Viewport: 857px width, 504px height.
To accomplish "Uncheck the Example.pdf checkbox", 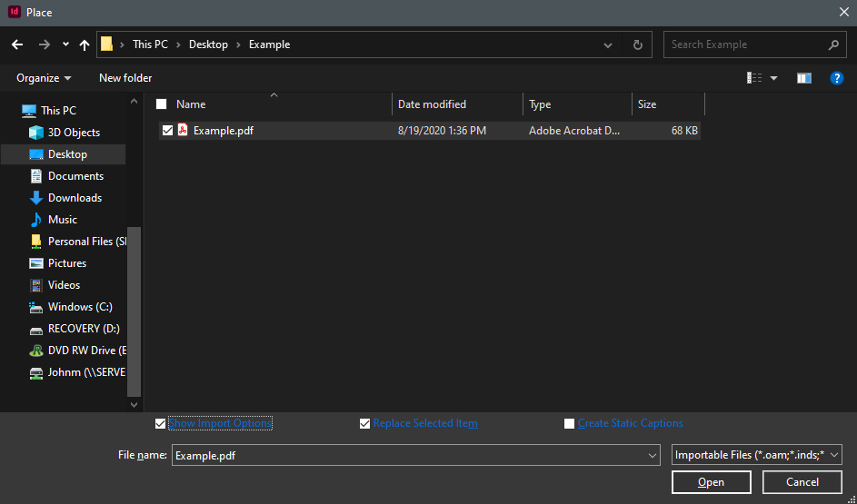I will pos(168,131).
